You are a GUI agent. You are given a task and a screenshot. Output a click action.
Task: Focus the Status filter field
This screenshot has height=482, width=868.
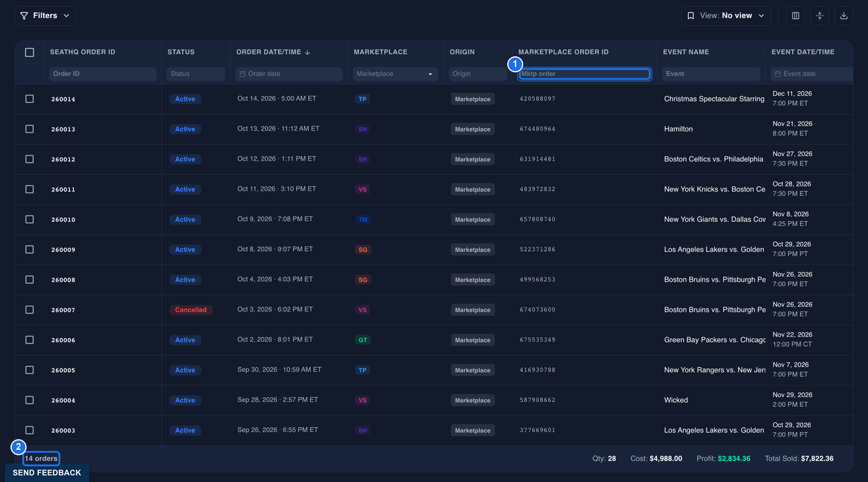click(x=195, y=74)
